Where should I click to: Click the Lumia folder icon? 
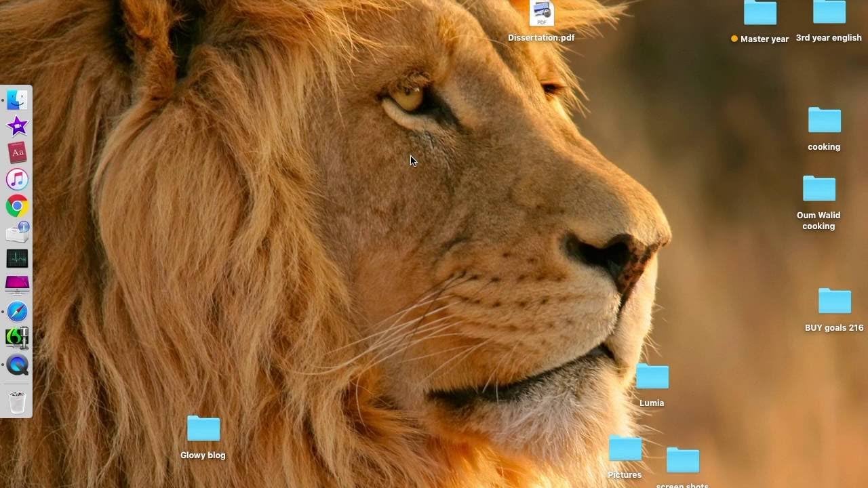tap(652, 377)
